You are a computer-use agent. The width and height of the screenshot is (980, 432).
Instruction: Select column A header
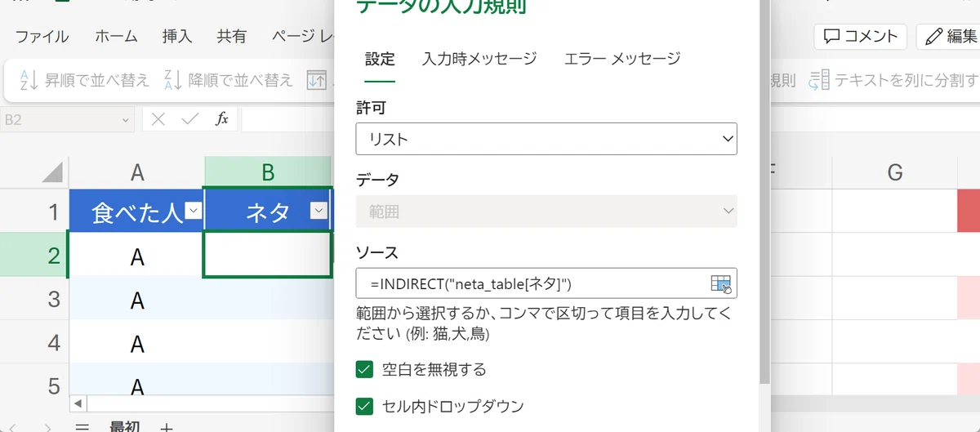(x=137, y=172)
